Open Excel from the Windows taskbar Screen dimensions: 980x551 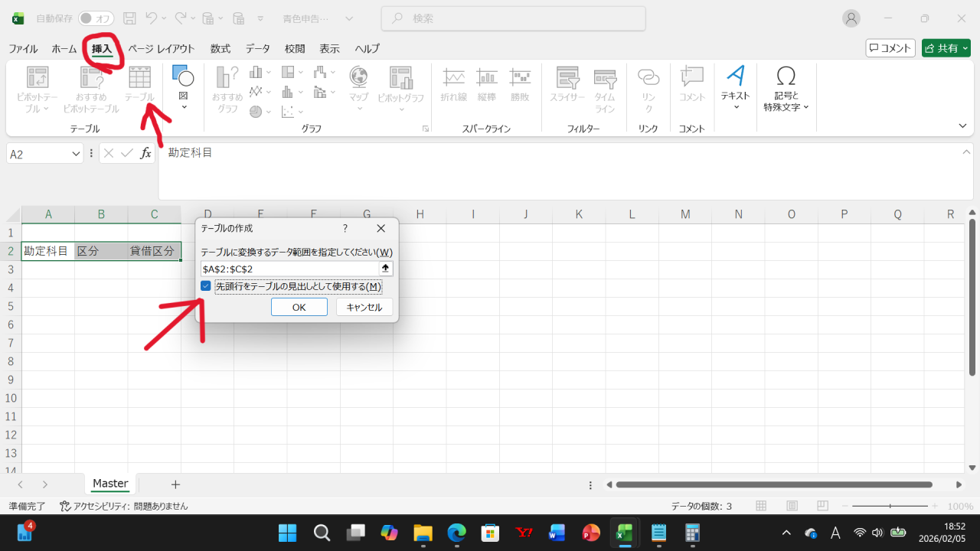click(624, 533)
